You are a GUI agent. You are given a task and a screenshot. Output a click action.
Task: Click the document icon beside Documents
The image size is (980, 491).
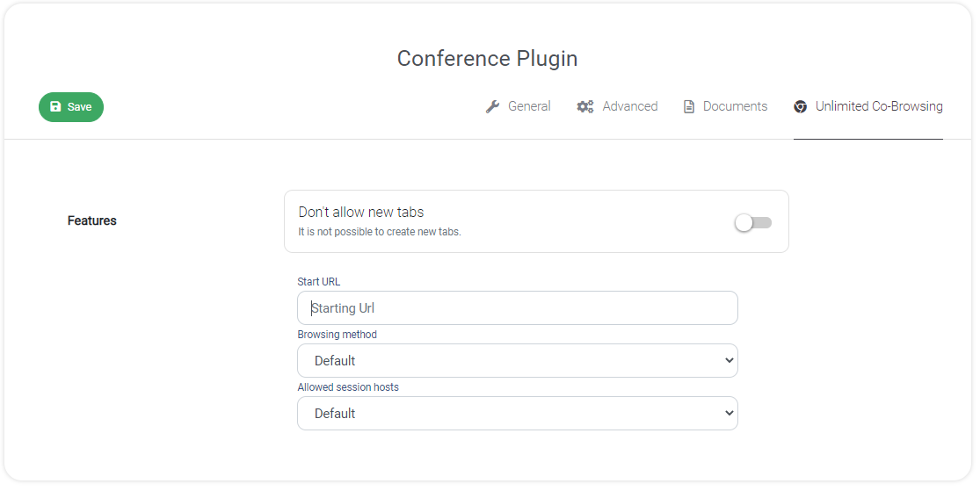[x=689, y=107]
